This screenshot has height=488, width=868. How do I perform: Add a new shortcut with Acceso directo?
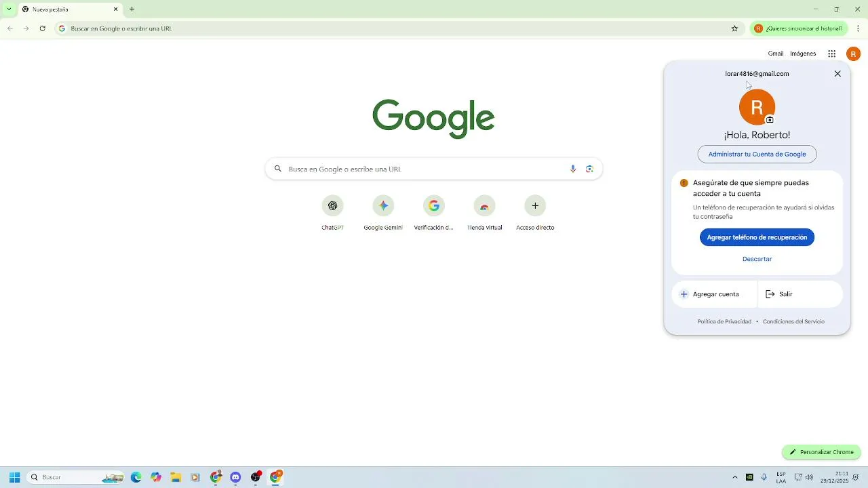[x=535, y=213]
